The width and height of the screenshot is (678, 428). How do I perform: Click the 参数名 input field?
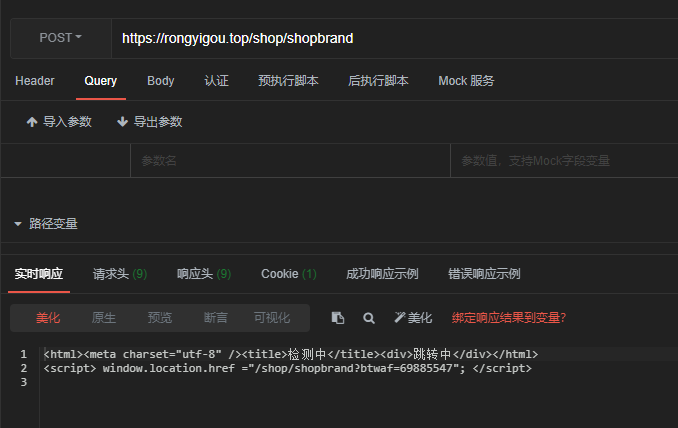290,161
